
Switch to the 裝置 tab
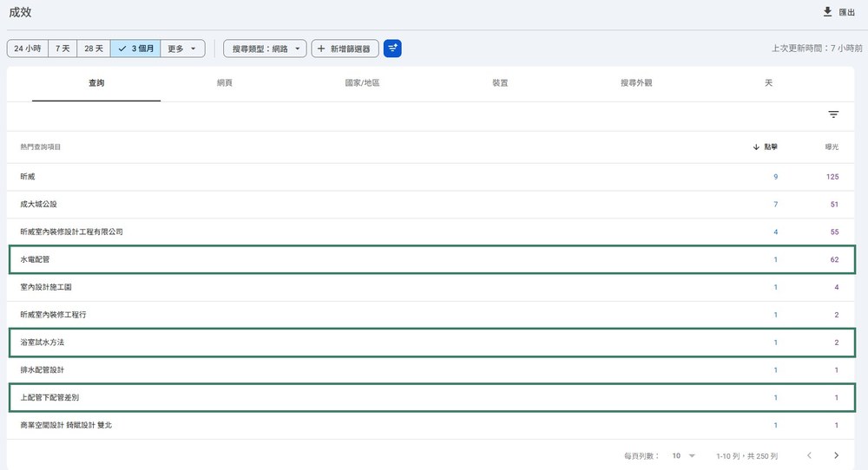click(x=500, y=83)
